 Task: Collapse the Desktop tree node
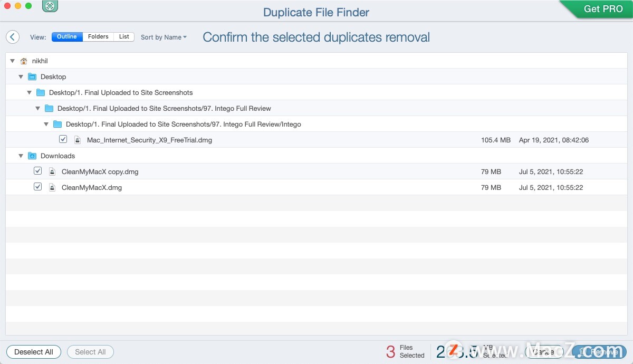(x=21, y=77)
